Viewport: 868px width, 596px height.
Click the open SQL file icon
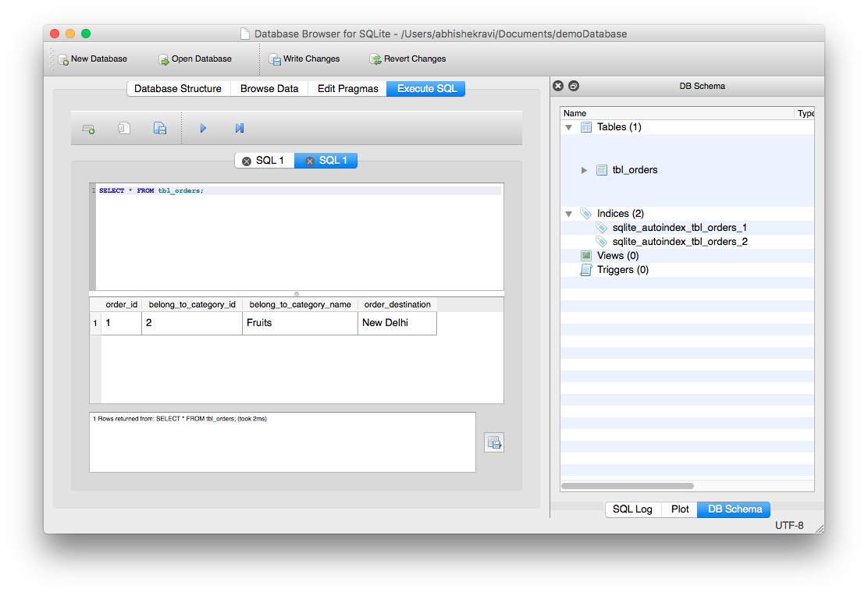[x=124, y=129]
